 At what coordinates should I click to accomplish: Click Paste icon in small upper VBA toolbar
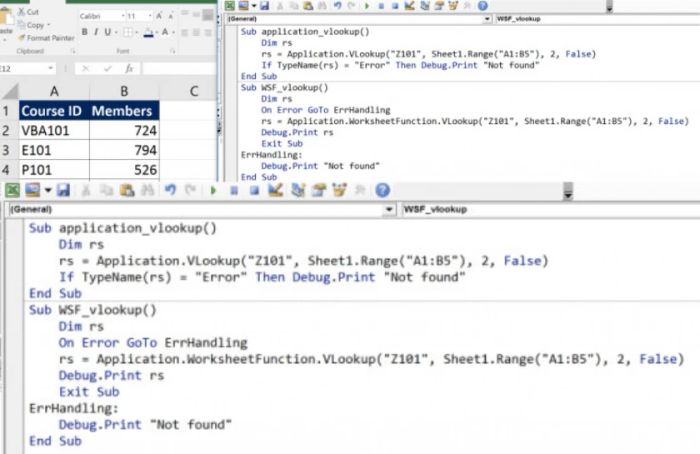pyautogui.click(x=308, y=5)
